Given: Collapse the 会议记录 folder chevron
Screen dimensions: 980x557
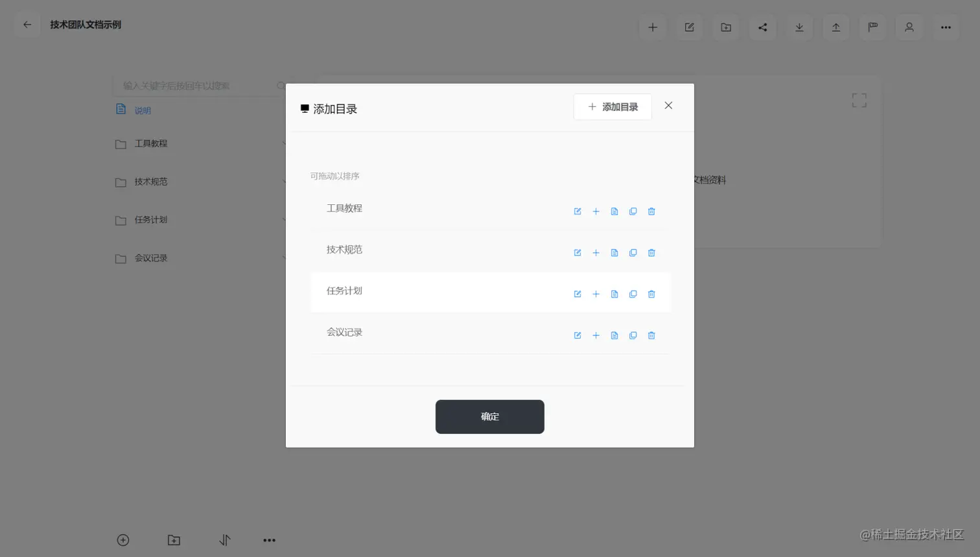Looking at the screenshot, I should click(x=285, y=257).
